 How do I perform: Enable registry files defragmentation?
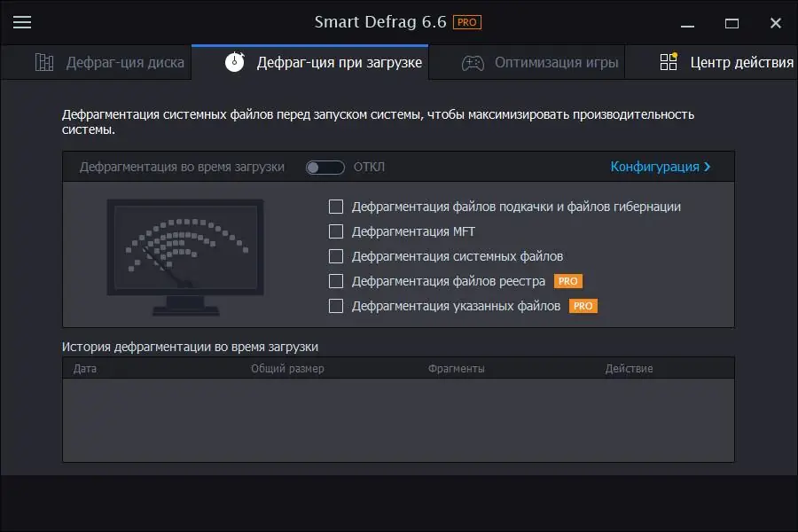click(337, 281)
